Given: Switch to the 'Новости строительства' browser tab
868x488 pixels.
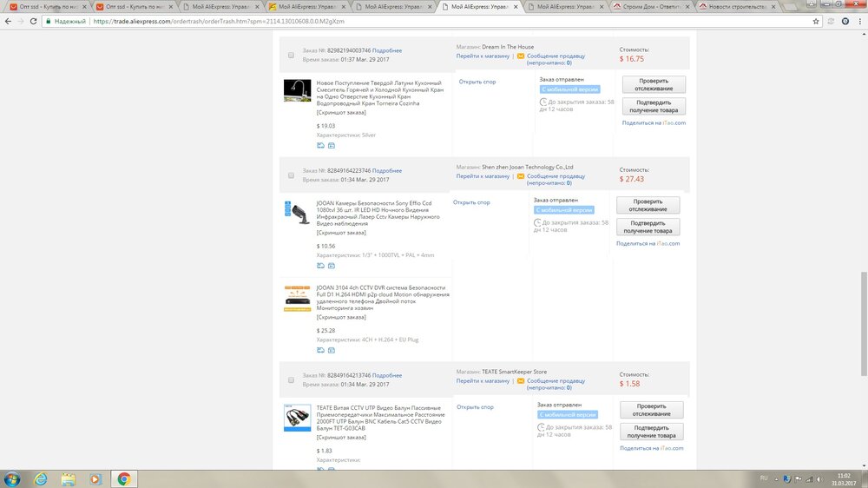Looking at the screenshot, I should point(738,7).
